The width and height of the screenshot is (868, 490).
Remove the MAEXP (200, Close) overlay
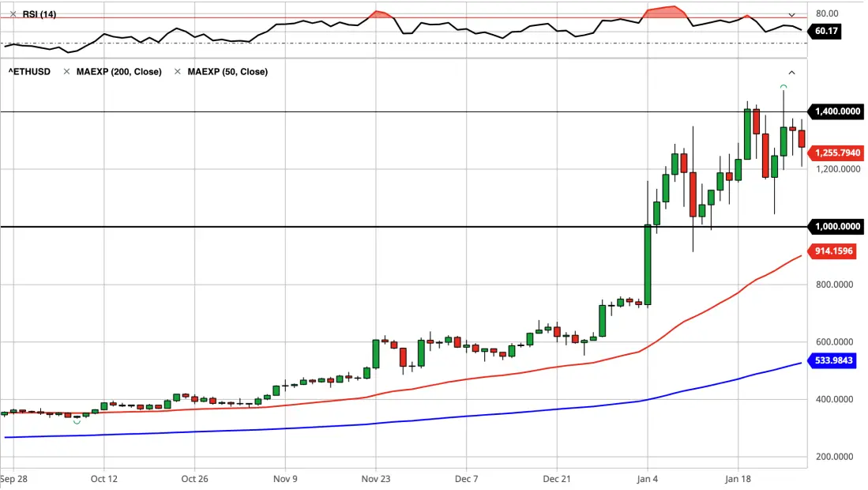[66, 72]
